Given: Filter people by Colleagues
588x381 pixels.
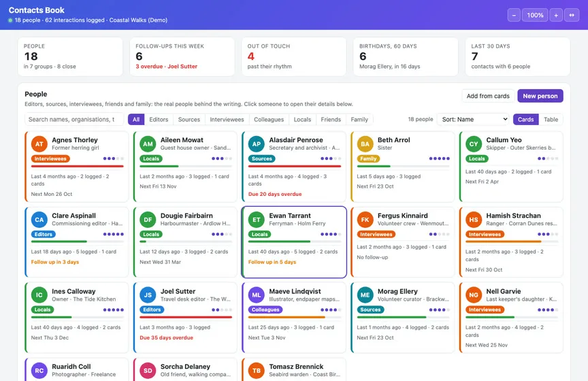Looking at the screenshot, I should 269,119.
